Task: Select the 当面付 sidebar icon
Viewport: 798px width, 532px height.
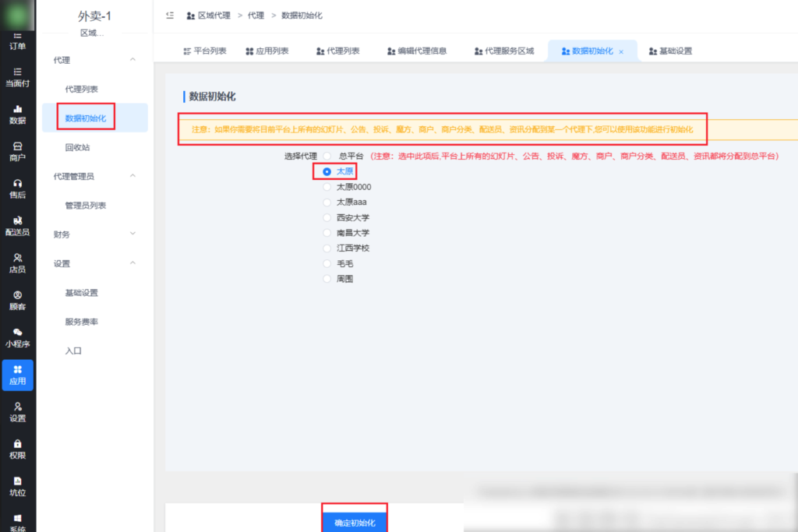Action: pyautogui.click(x=17, y=76)
